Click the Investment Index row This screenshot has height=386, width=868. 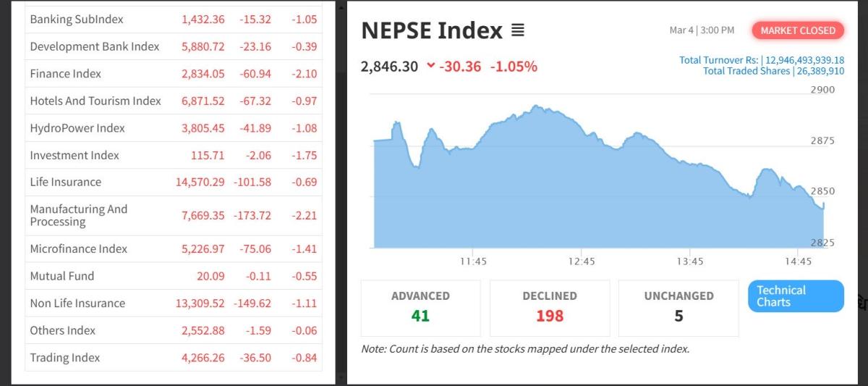point(74,155)
